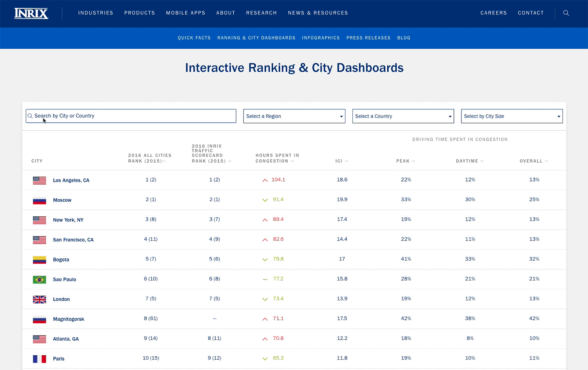The width and height of the screenshot is (588, 370).
Task: Go to the Careers page
Action: click(x=494, y=13)
